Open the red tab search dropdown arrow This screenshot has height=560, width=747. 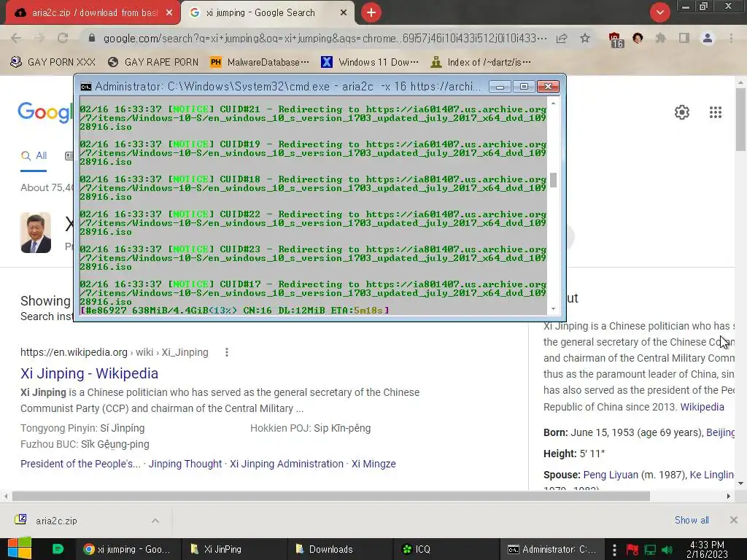pyautogui.click(x=659, y=12)
